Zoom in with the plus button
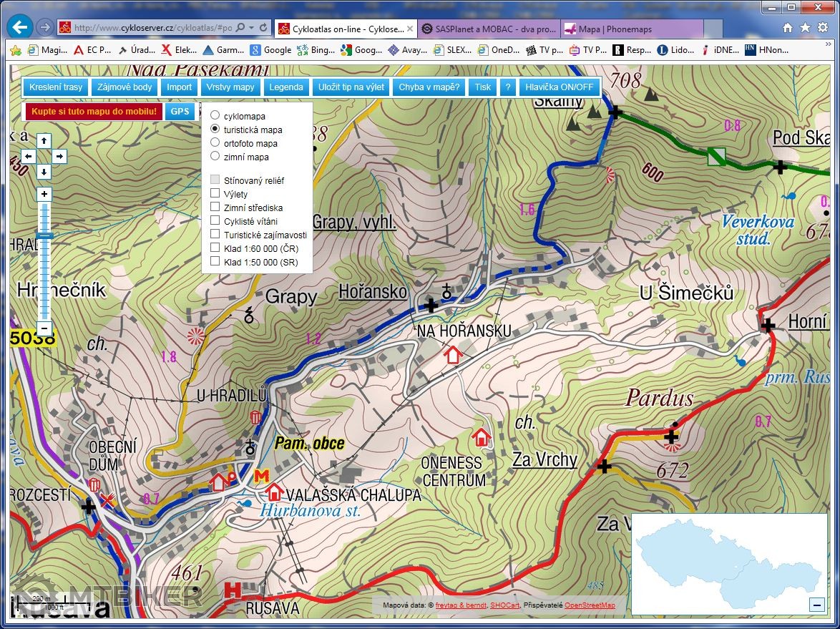 44,194
